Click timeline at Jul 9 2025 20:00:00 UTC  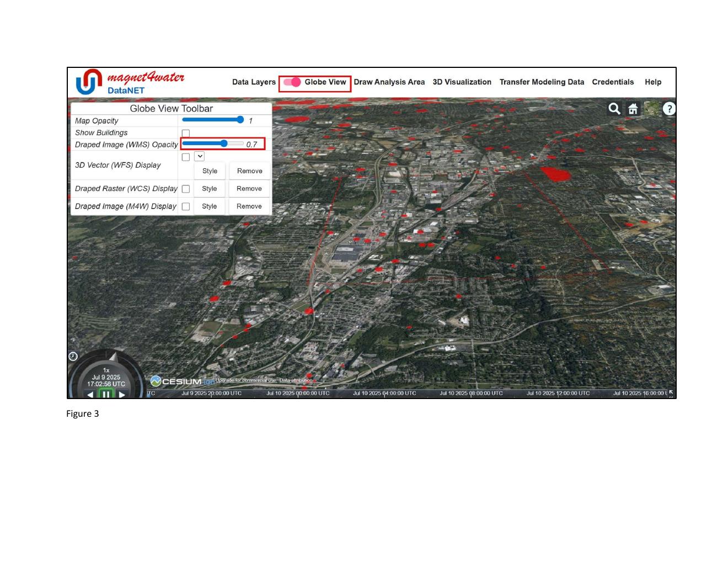click(x=211, y=394)
